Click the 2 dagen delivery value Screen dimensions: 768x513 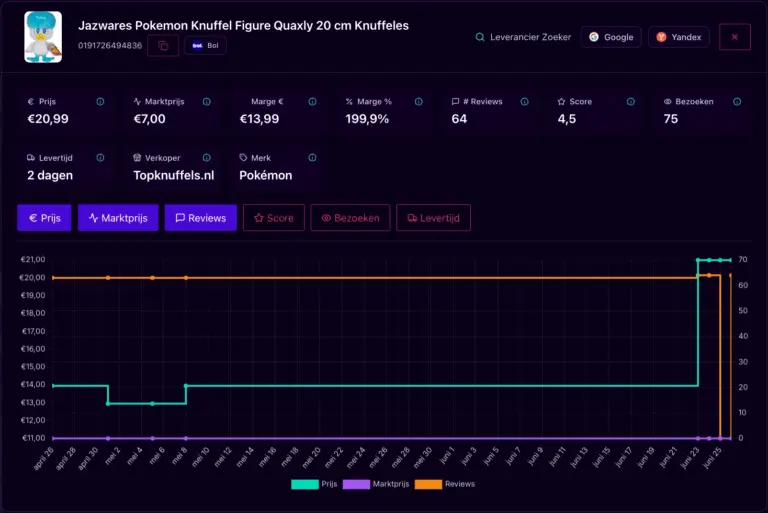pyautogui.click(x=50, y=175)
